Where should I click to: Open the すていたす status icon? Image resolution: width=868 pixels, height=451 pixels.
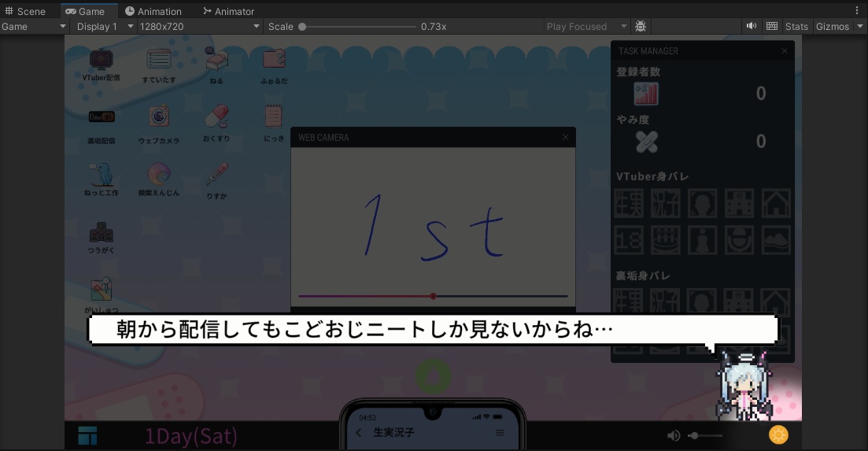pos(159,61)
